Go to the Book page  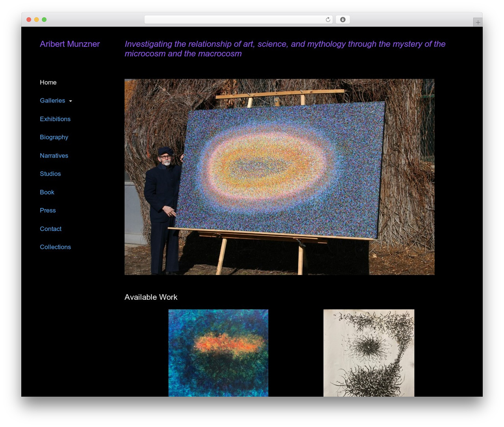click(47, 192)
